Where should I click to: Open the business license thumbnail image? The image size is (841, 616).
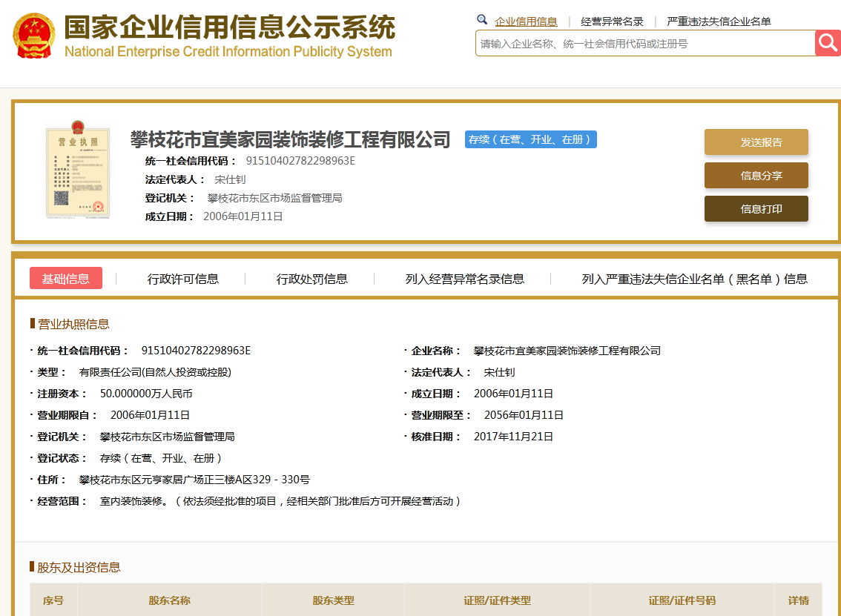click(78, 170)
